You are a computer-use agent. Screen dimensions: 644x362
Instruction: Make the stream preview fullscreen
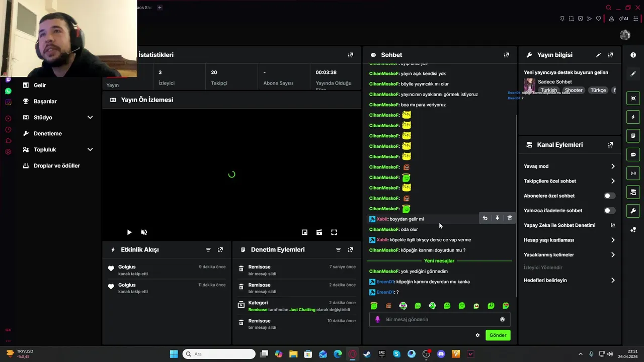point(334,232)
